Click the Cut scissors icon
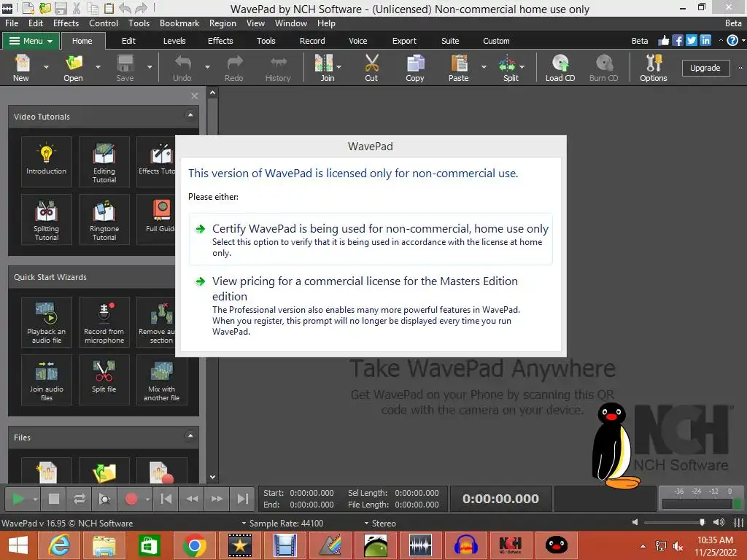 pos(371,68)
